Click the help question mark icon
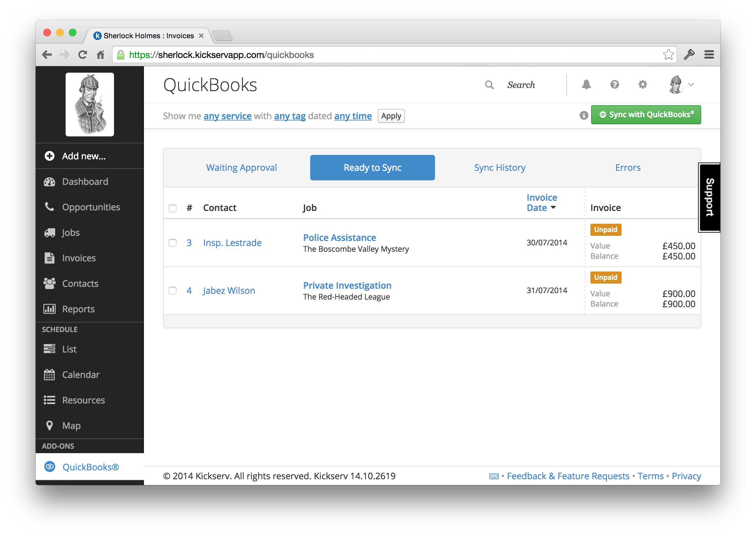756x536 pixels. (615, 85)
